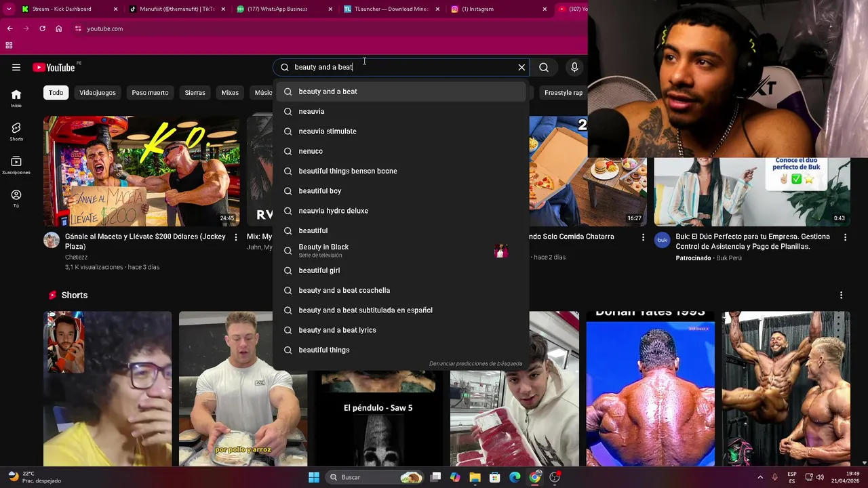Screen dimensions: 868x488
Task: Click the site info icon beside the URL
Action: pos(79,28)
